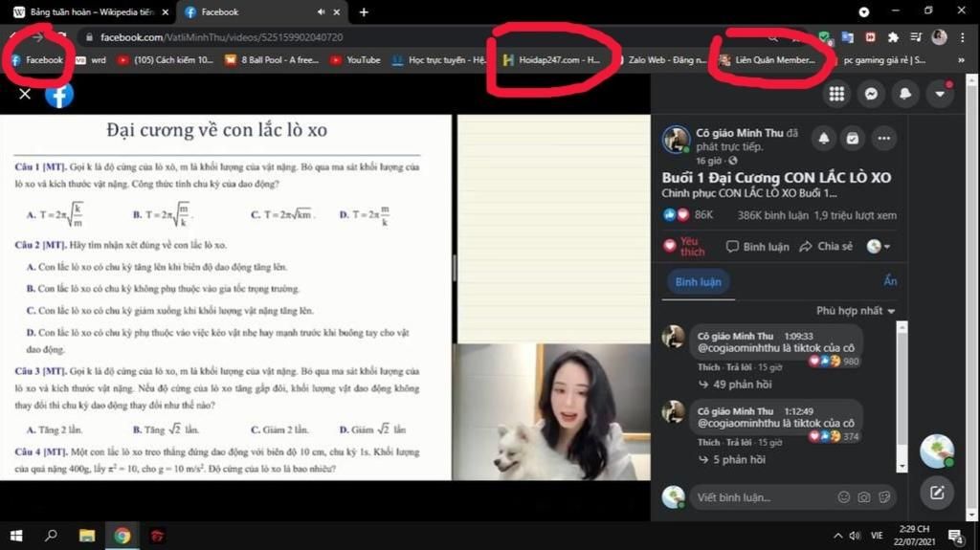Click the Chia sẻ share button
Image resolution: width=980 pixels, height=550 pixels.
[826, 246]
